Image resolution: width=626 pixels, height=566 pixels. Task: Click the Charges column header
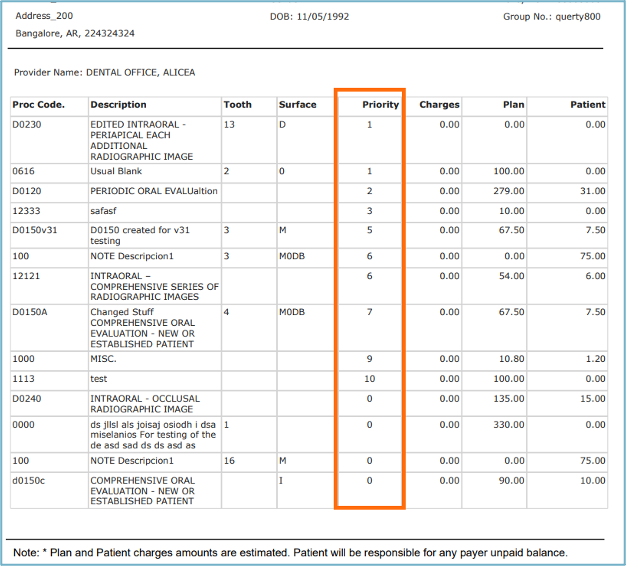coord(439,104)
